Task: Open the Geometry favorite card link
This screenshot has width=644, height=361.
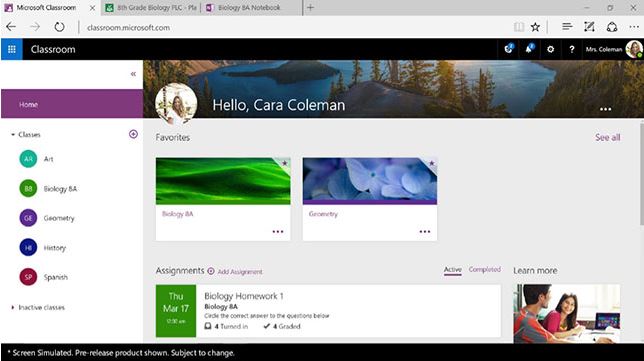Action: point(323,214)
